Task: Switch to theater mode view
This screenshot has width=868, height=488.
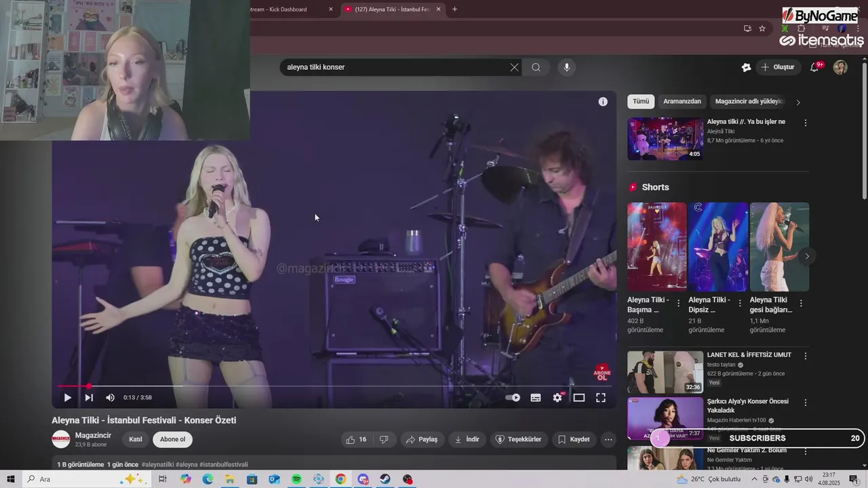Action: pos(579,398)
